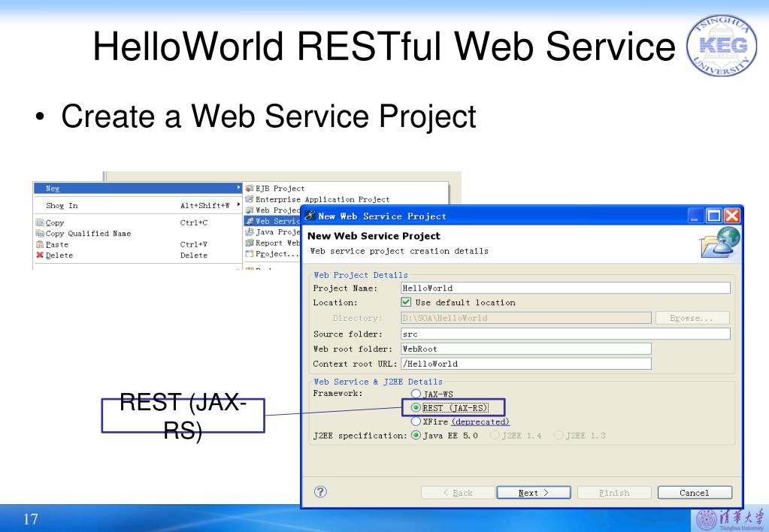Click the Java Project icon

[x=250, y=232]
